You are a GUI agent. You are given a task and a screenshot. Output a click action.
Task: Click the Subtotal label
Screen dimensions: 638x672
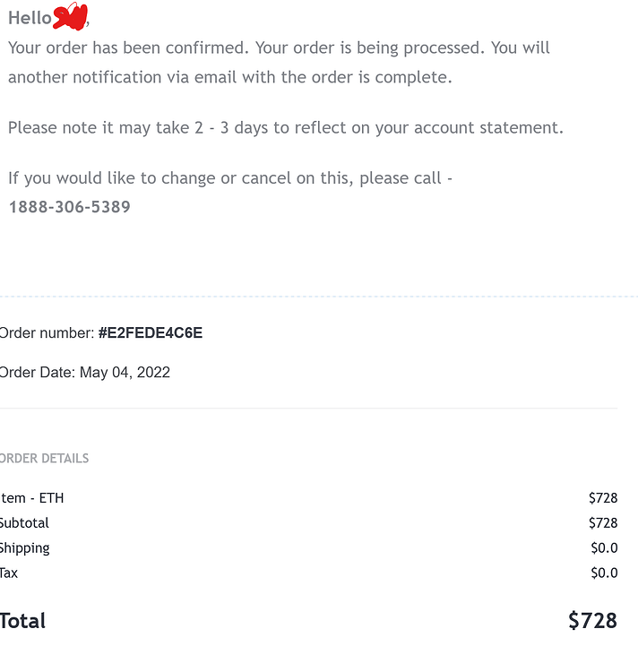[x=24, y=523]
